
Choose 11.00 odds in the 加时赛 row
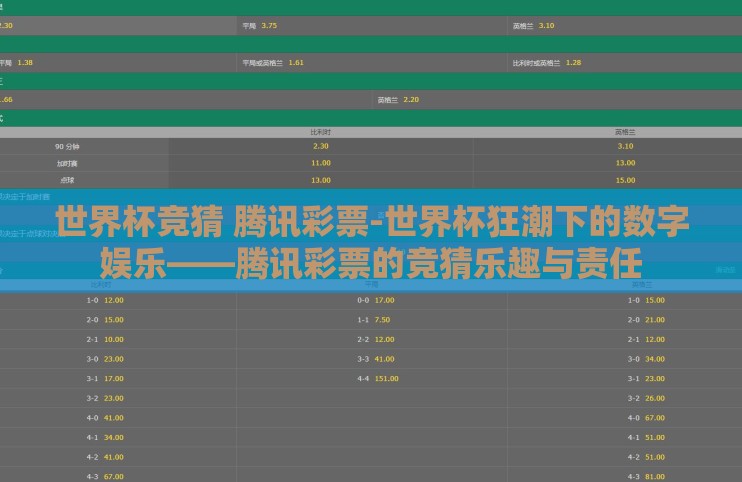pyautogui.click(x=321, y=163)
